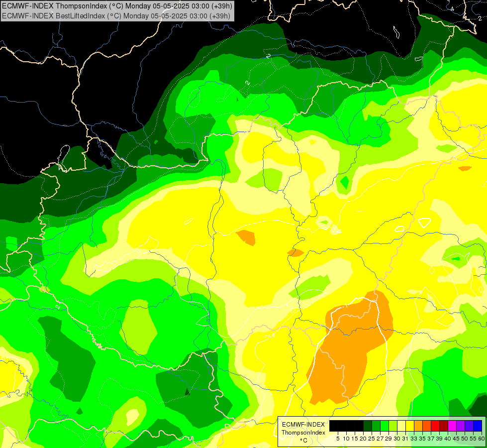This screenshot has width=487, height=448.
Task: Click the BestLiftedIndex title line at top
Action: pyautogui.click(x=116, y=16)
